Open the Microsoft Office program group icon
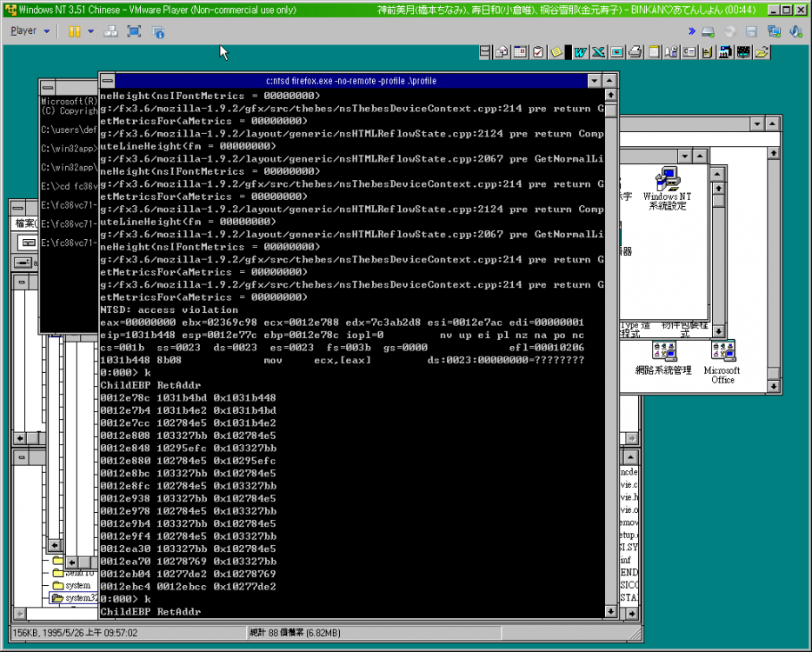Screen dimensions: 812x652 722,362
